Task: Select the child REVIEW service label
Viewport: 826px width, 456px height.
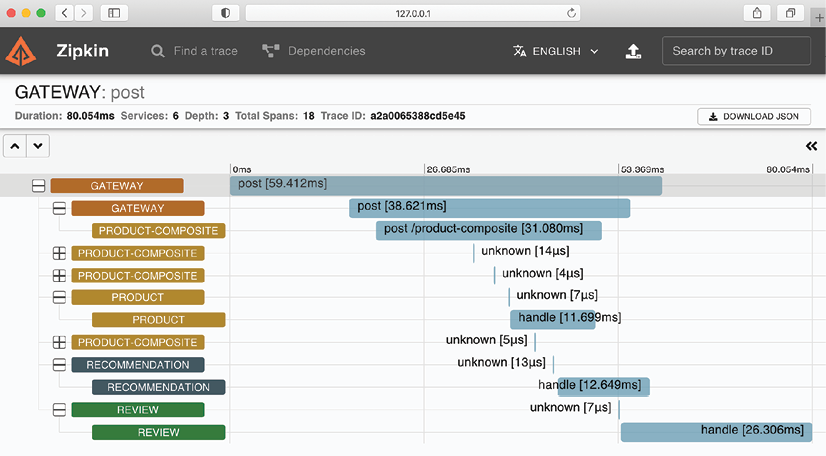Action: point(159,432)
